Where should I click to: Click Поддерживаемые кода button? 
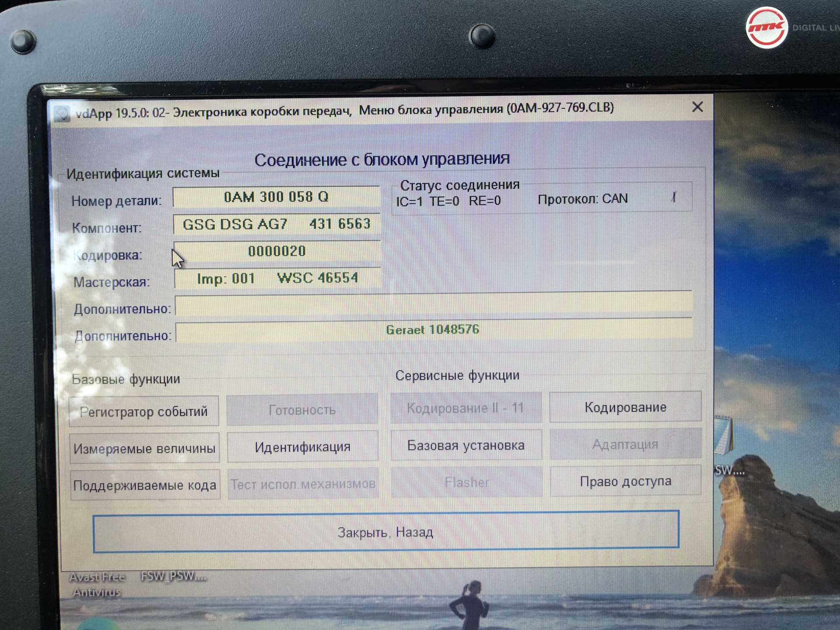click(145, 485)
